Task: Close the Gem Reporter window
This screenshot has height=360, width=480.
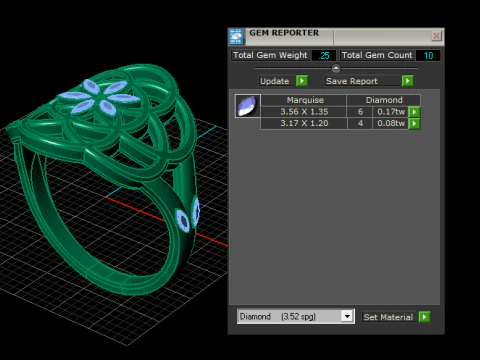Action: pyautogui.click(x=436, y=36)
